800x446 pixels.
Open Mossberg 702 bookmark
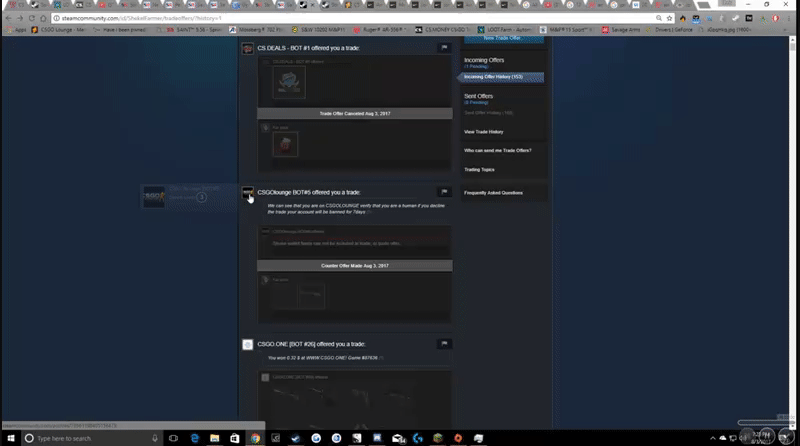click(x=258, y=30)
